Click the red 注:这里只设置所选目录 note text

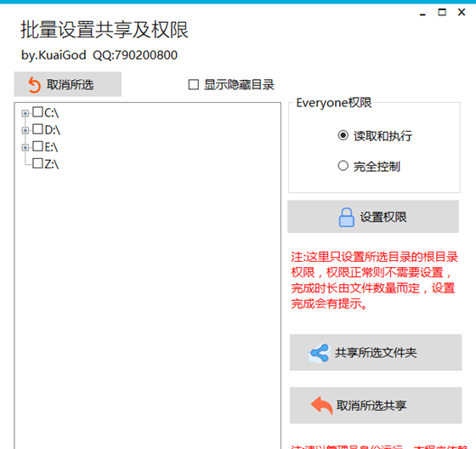click(x=374, y=280)
